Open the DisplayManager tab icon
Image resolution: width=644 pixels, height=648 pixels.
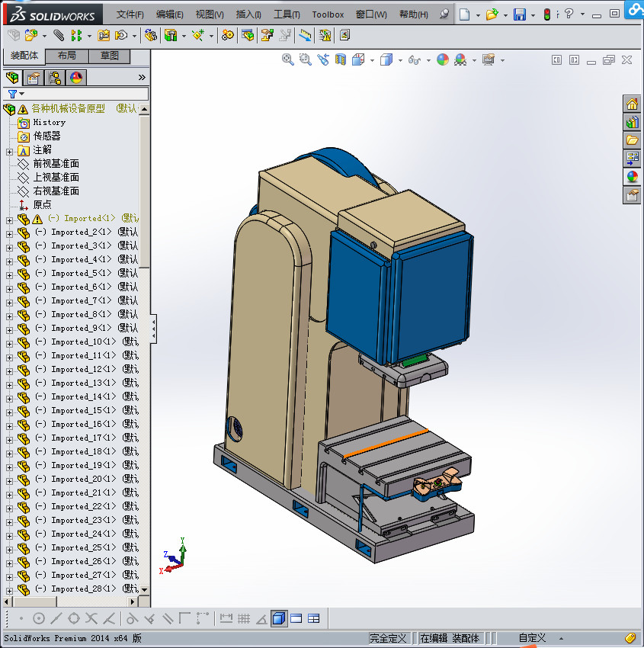coord(76,78)
